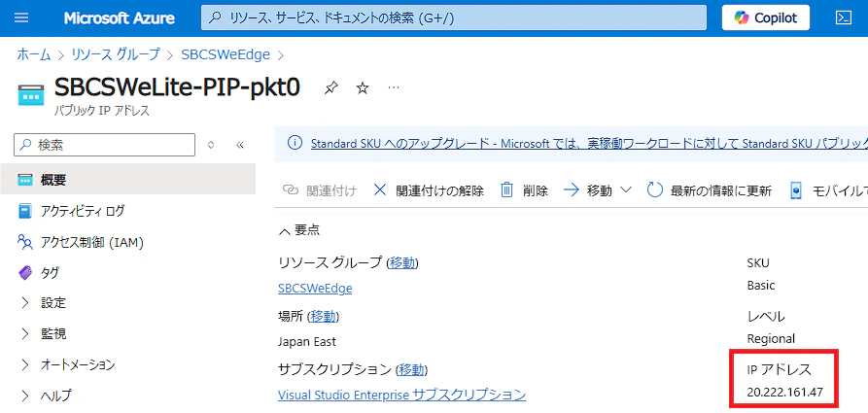Click the IP address value 20.222.161.47
The image size is (868, 413).
[x=785, y=393]
